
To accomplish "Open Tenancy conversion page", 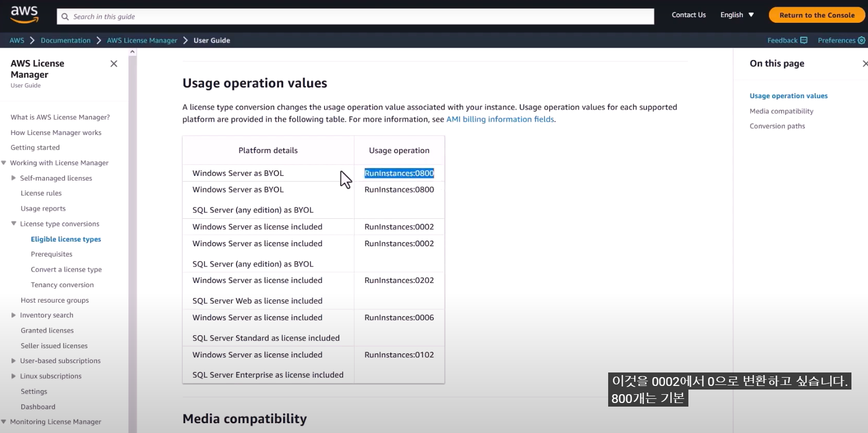I will click(x=62, y=285).
